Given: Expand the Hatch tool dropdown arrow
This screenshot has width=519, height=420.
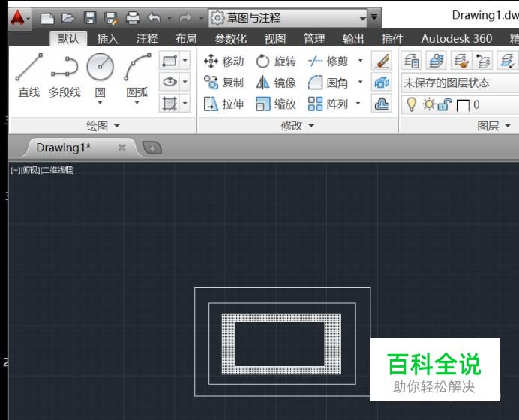Looking at the screenshot, I should click(185, 103).
